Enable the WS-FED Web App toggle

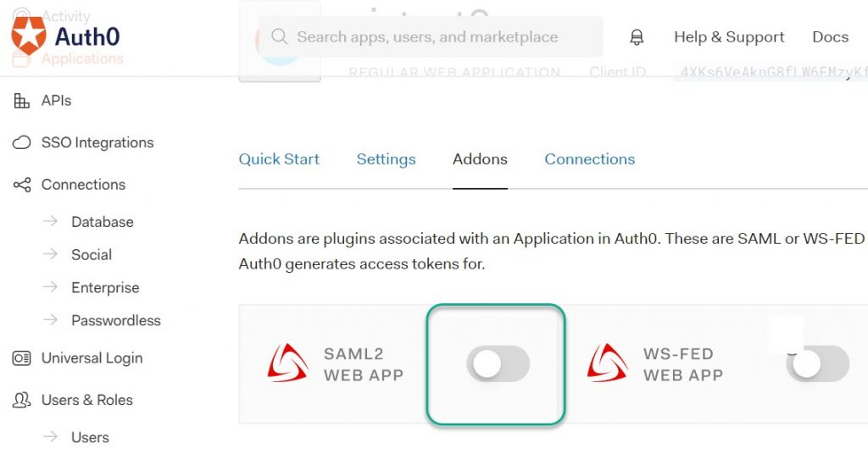(817, 363)
